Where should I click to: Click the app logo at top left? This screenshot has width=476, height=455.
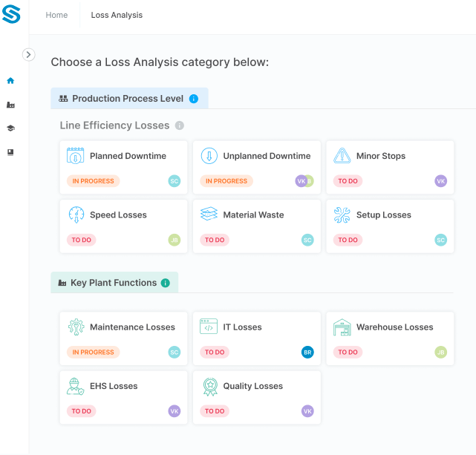(x=12, y=14)
